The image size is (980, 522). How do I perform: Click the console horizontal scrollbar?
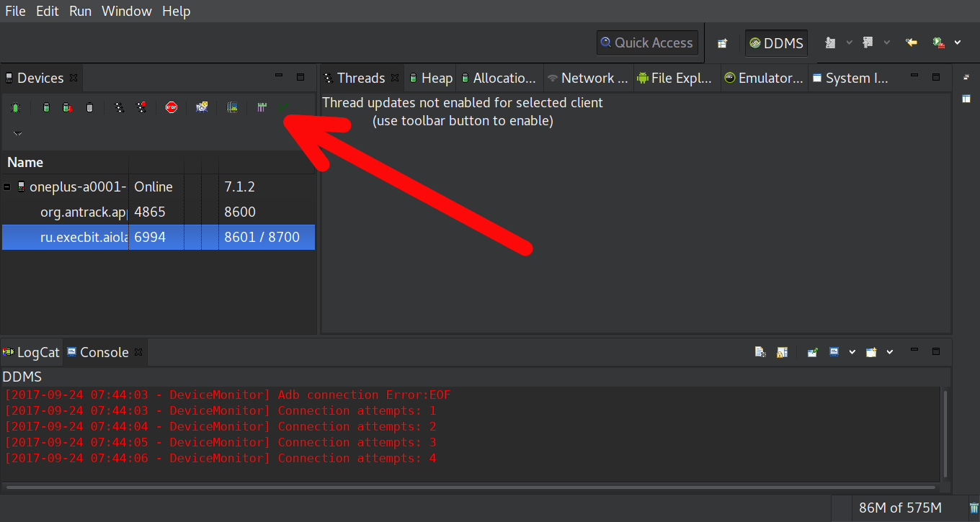pos(471,487)
